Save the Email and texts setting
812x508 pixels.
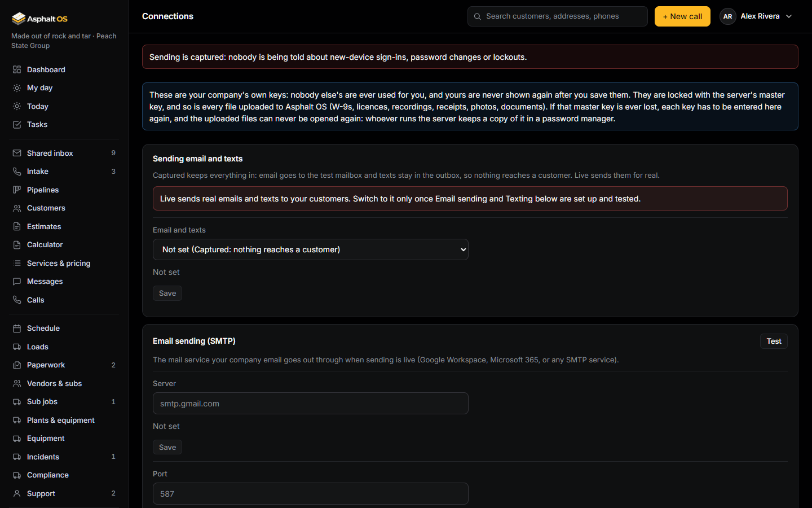click(167, 294)
